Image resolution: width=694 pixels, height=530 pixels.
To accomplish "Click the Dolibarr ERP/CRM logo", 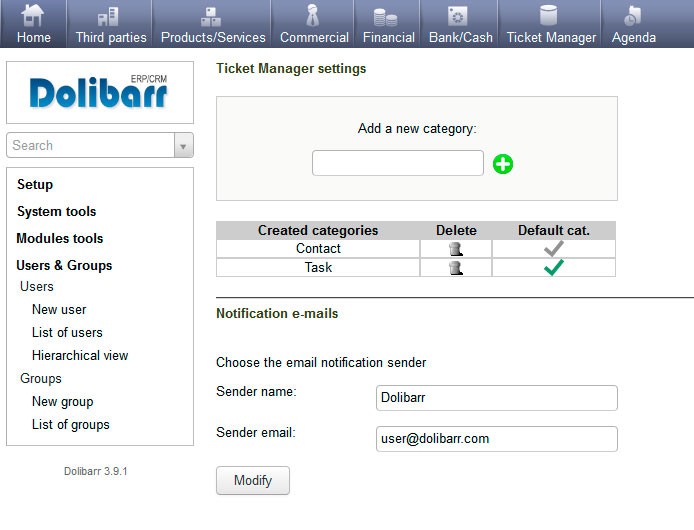I will click(x=98, y=92).
